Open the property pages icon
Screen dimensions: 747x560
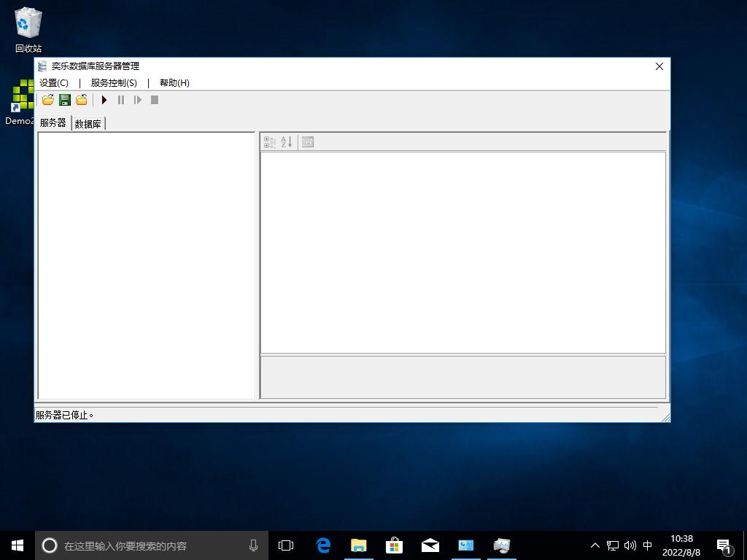point(308,142)
